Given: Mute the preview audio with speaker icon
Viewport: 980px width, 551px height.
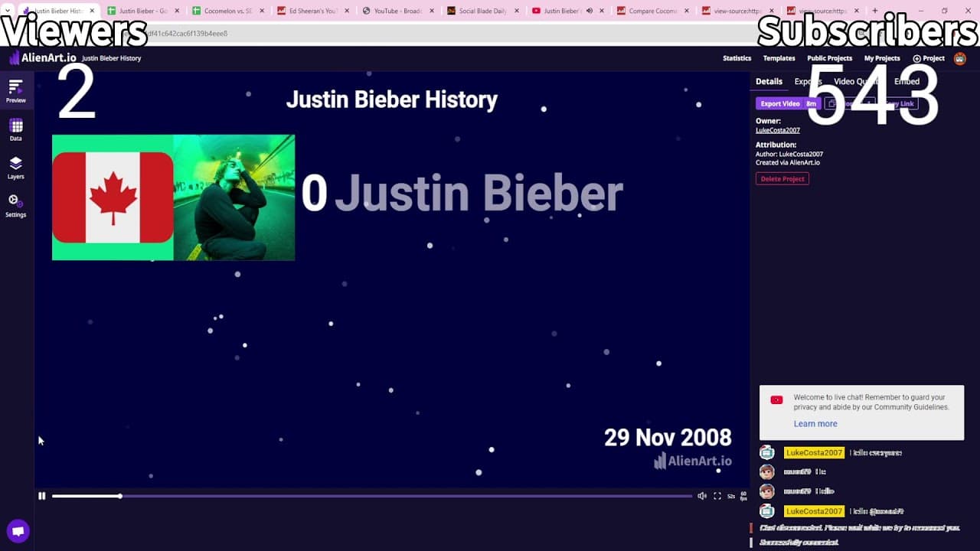Looking at the screenshot, I should [702, 496].
